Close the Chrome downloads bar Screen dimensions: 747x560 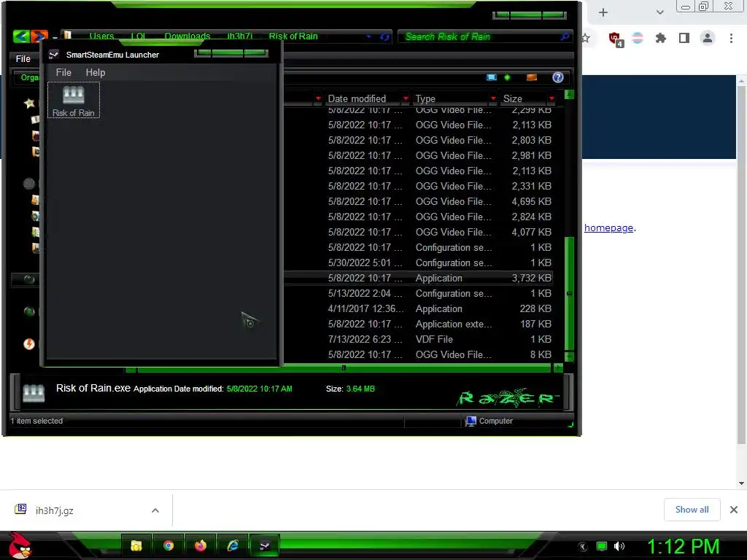click(734, 510)
